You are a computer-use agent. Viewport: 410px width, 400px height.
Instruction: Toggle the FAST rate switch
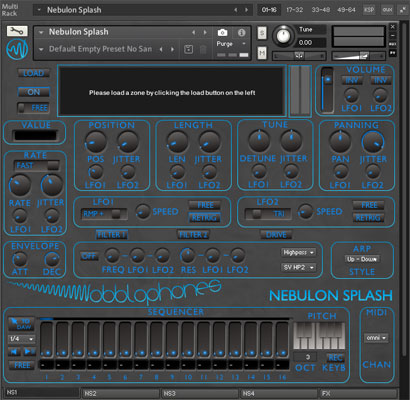(x=37, y=166)
